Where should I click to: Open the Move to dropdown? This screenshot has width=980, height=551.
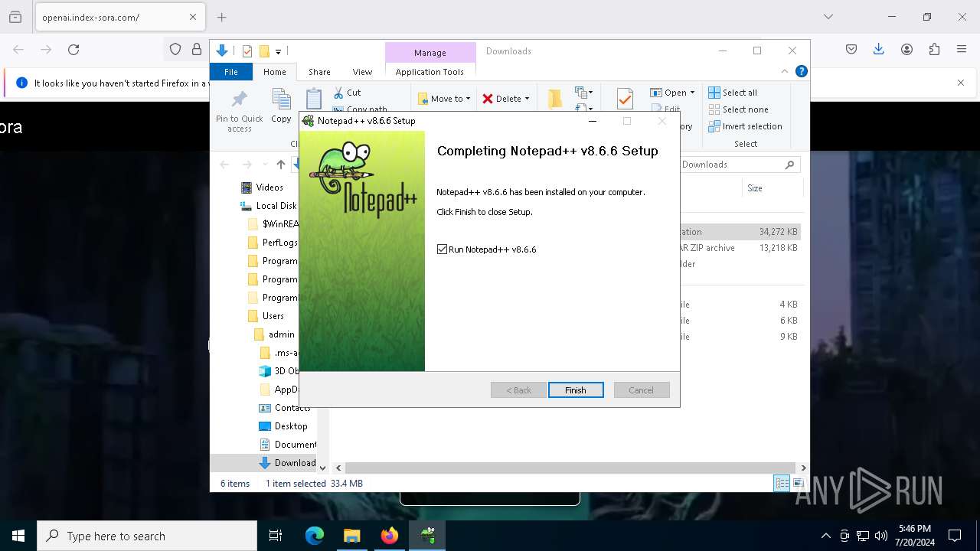(444, 99)
